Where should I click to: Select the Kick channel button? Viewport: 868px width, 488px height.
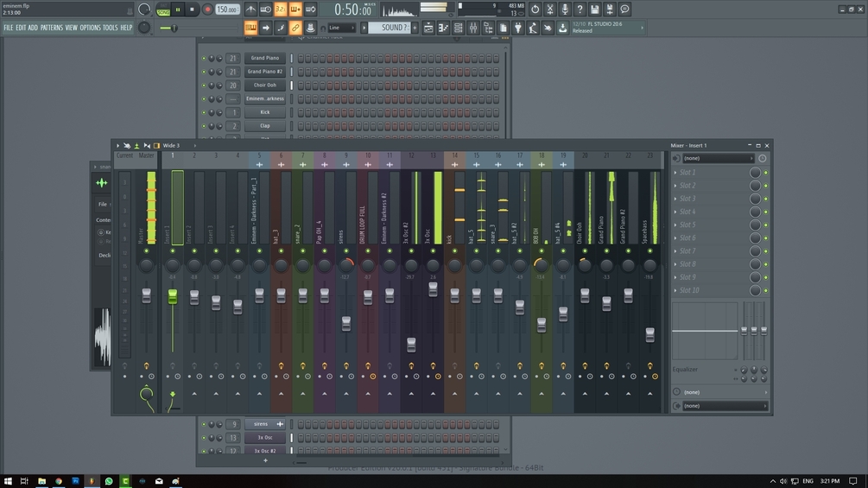pos(265,112)
